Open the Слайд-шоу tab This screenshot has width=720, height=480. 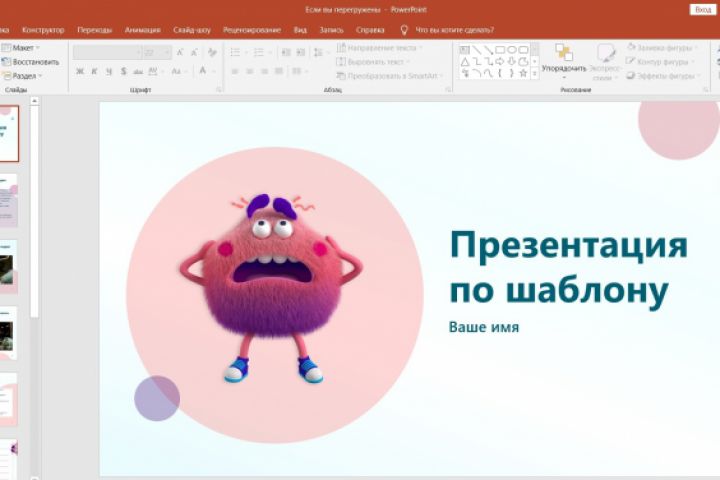coord(192,30)
